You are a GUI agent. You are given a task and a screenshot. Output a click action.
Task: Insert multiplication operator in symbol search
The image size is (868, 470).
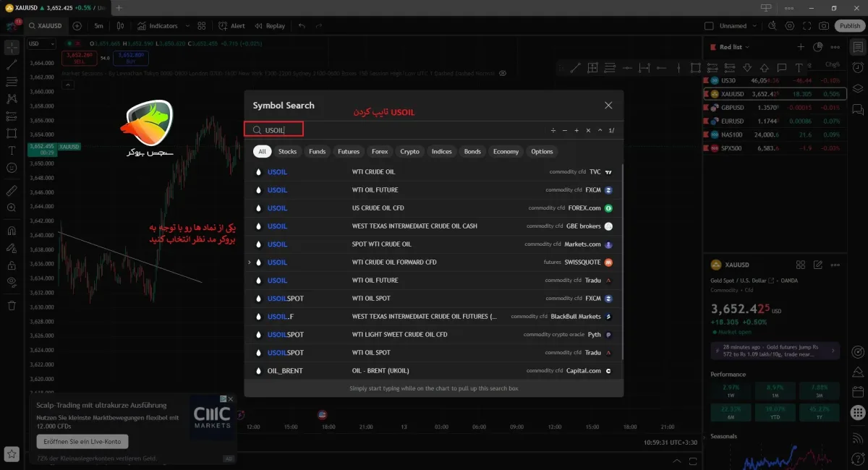[x=588, y=130]
